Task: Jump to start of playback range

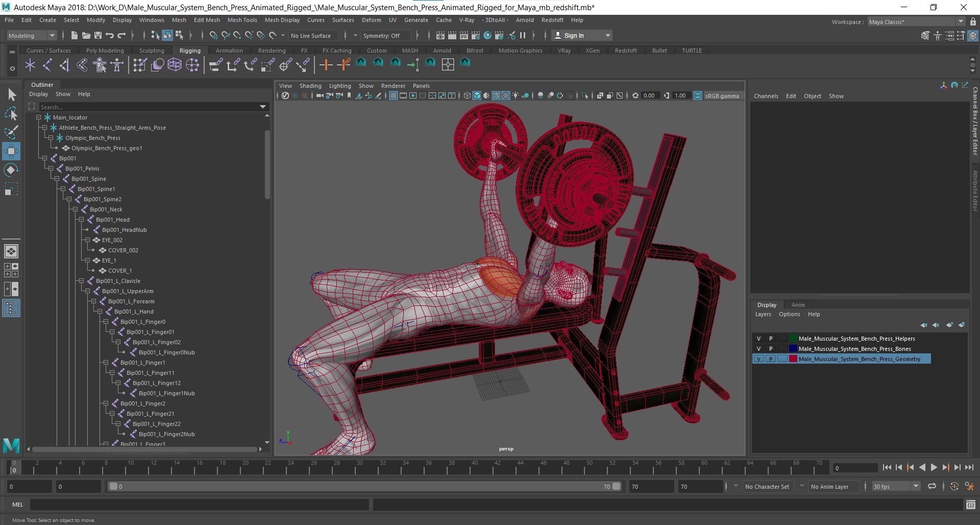Action: (887, 467)
